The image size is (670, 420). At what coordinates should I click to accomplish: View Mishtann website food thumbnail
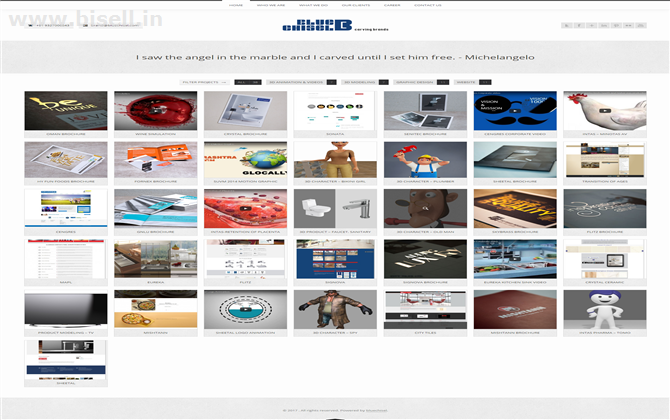[x=156, y=309]
